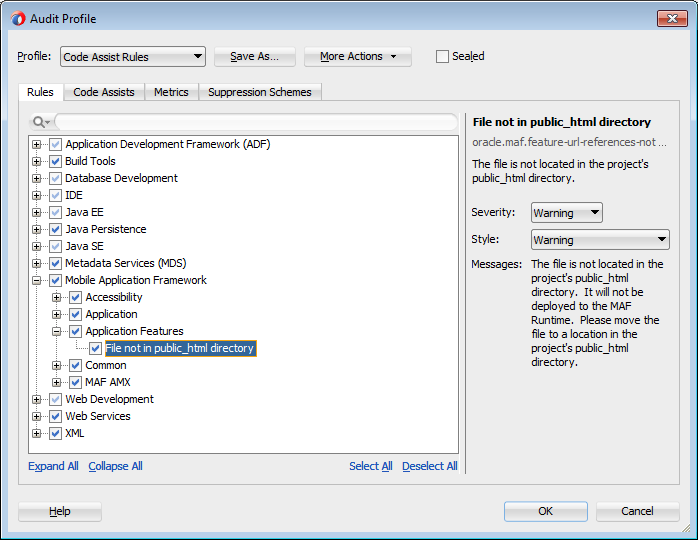Click the Oracle JDeveloper title bar icon

[18, 19]
